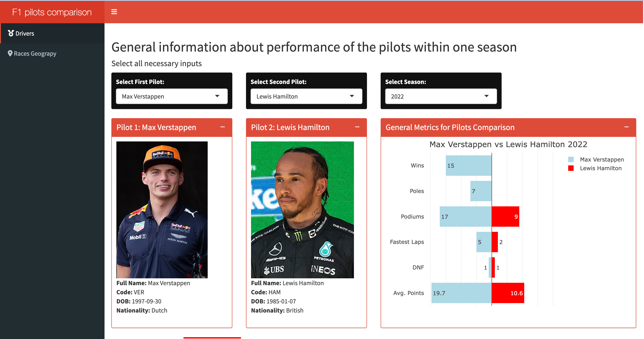Collapse the General Metrics comparison box
The height and width of the screenshot is (339, 644).
[626, 127]
